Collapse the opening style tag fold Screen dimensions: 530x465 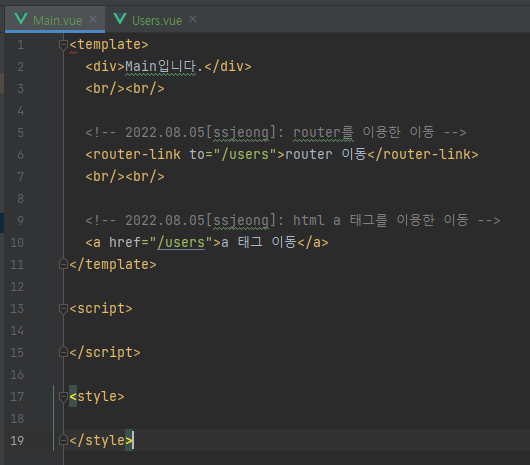click(63, 396)
